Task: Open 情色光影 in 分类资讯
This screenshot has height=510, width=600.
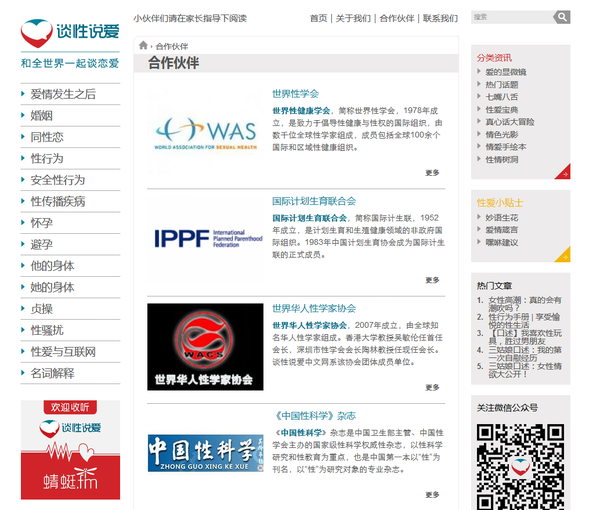Action: [502, 135]
